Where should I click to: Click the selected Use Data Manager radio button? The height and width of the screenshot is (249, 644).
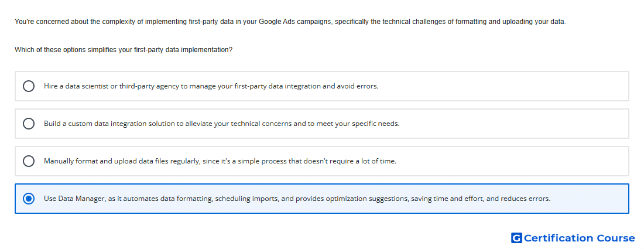[28, 199]
